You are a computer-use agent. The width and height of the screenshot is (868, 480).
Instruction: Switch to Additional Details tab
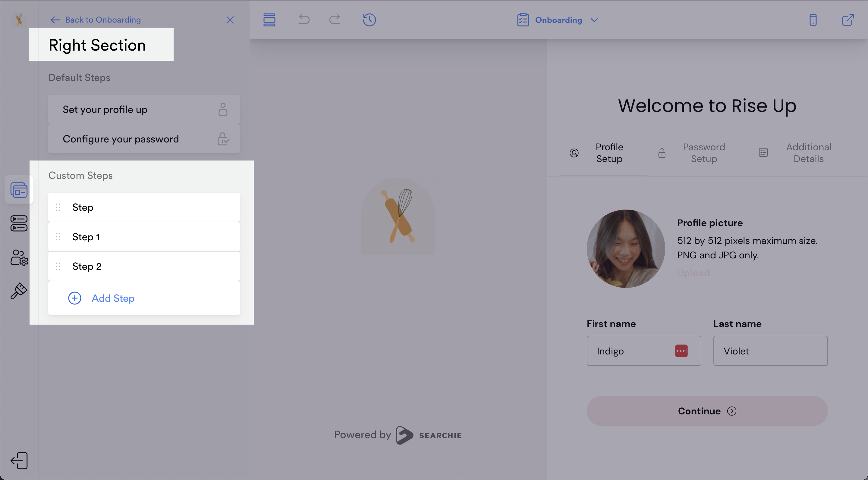808,153
